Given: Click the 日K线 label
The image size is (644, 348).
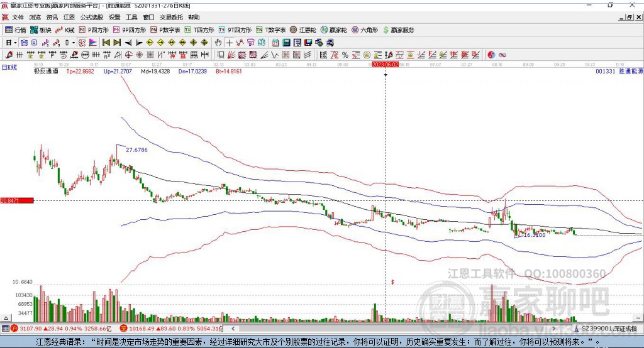Looking at the screenshot, I should click(9, 67).
